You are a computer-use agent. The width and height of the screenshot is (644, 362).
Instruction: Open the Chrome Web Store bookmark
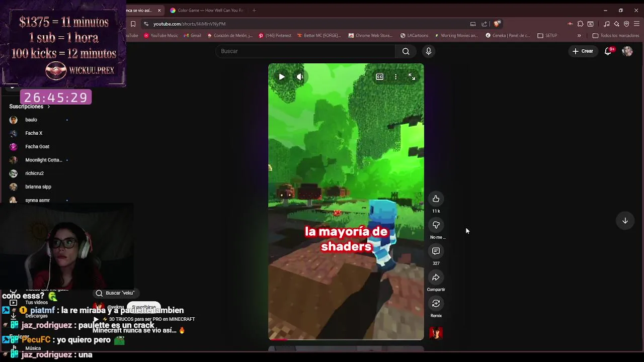370,36
